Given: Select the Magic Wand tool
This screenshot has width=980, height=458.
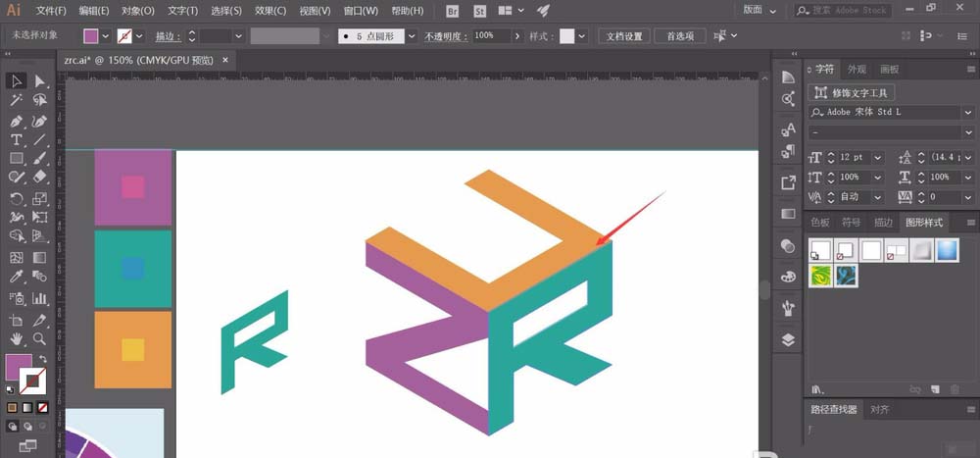Looking at the screenshot, I should 17,100.
